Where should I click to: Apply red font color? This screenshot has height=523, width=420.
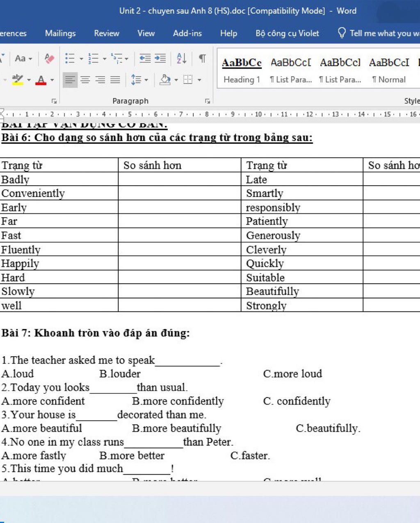coord(41,80)
